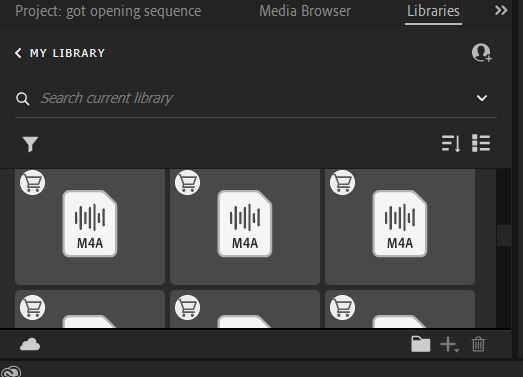Open the filter funnel icon
The image size is (523, 377).
pos(30,144)
